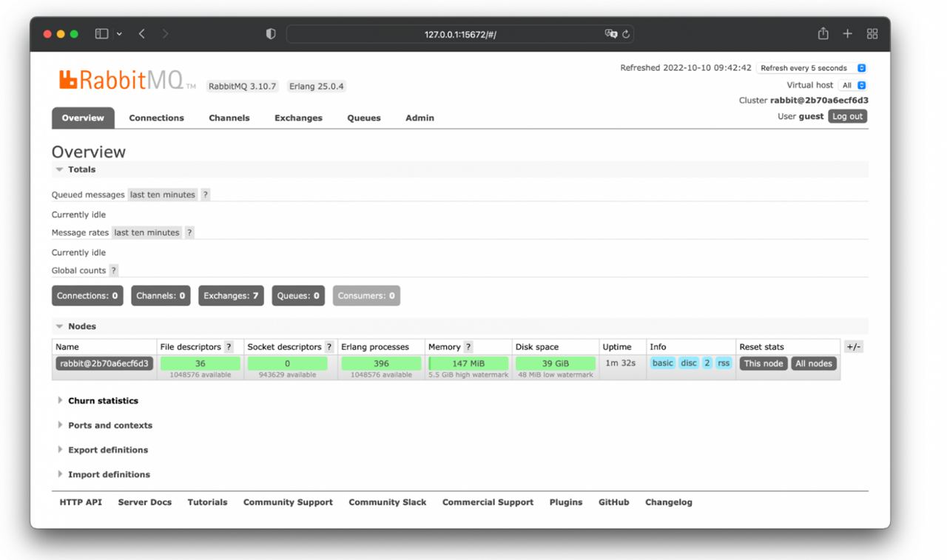Click the translate icon in address bar
The image size is (947, 560).
(610, 34)
